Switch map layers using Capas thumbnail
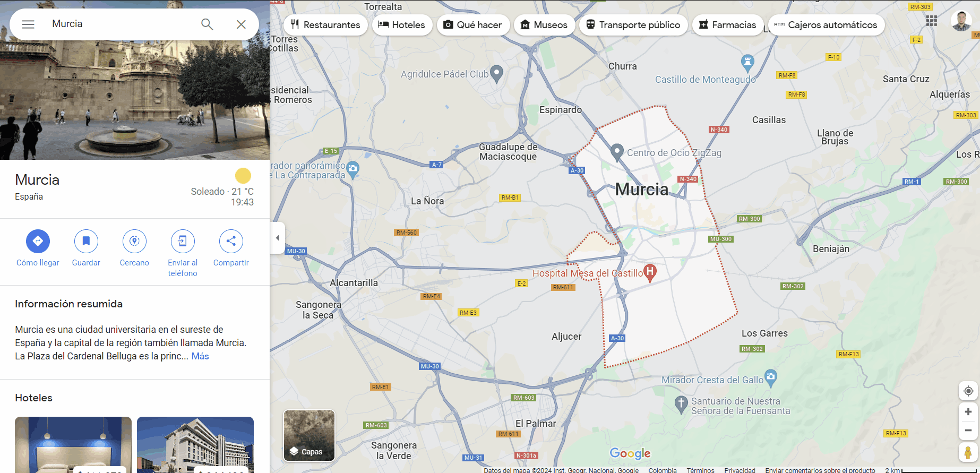Image resolution: width=980 pixels, height=473 pixels. coord(309,435)
